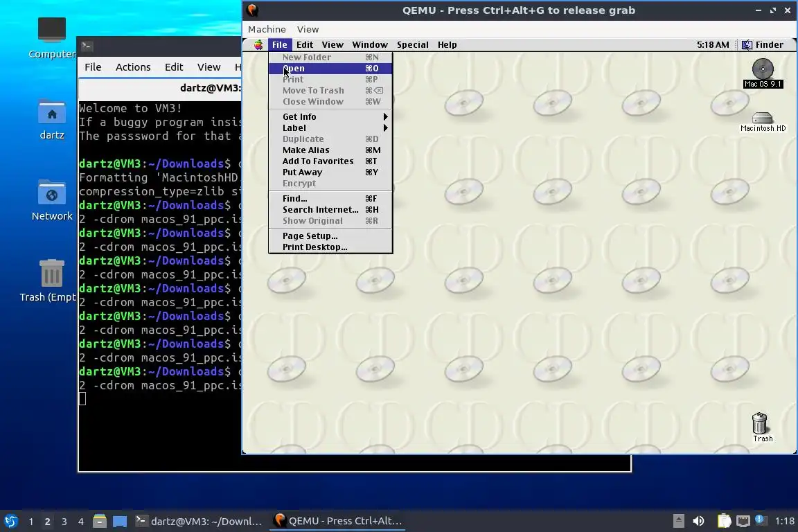Choose Page Setup...

pyautogui.click(x=330, y=236)
